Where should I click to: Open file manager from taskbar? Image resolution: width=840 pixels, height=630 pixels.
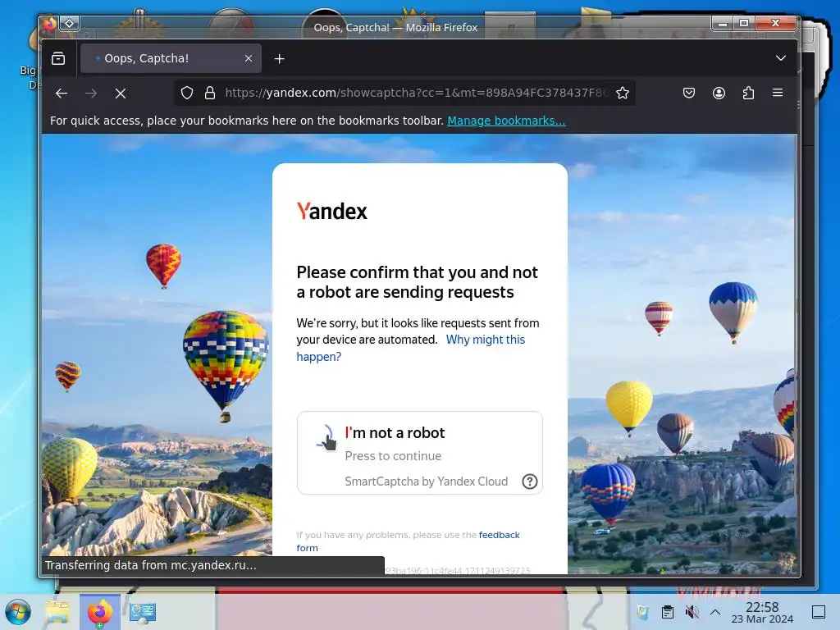57,612
